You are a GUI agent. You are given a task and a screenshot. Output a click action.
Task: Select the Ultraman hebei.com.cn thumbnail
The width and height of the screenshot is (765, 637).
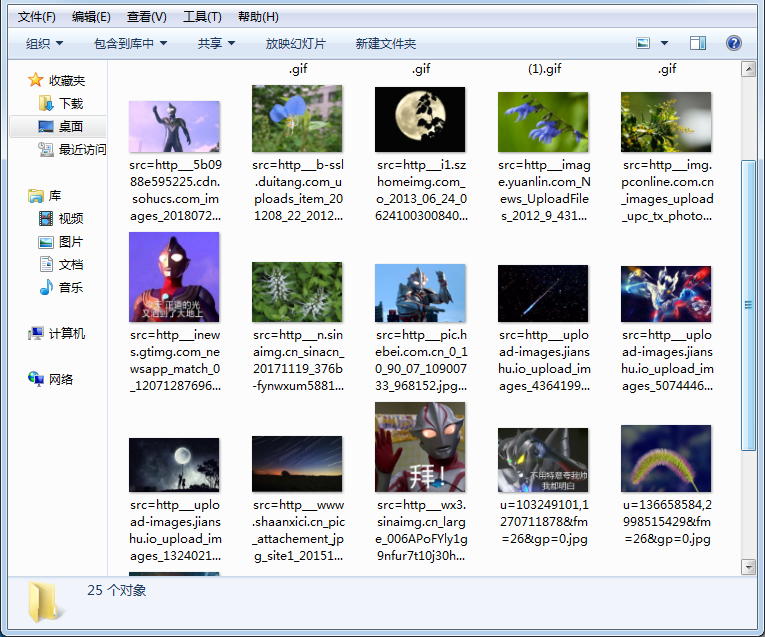point(420,293)
